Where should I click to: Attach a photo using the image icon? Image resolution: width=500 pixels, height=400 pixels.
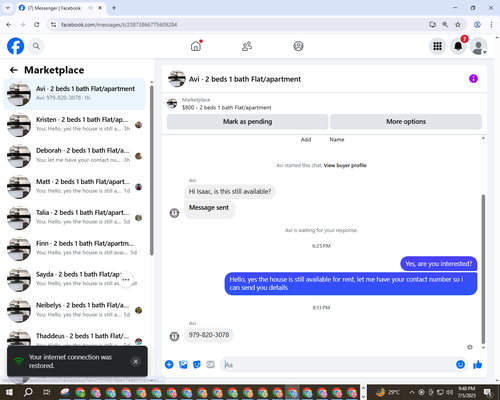(183, 365)
